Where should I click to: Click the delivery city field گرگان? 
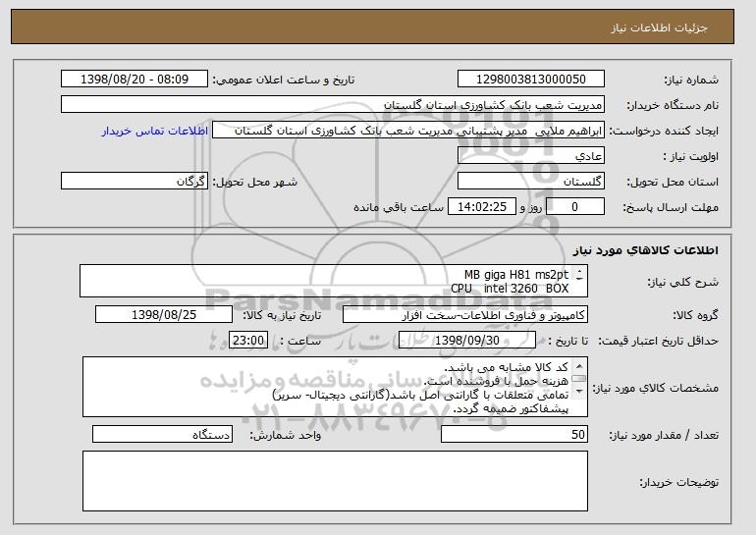(135, 182)
